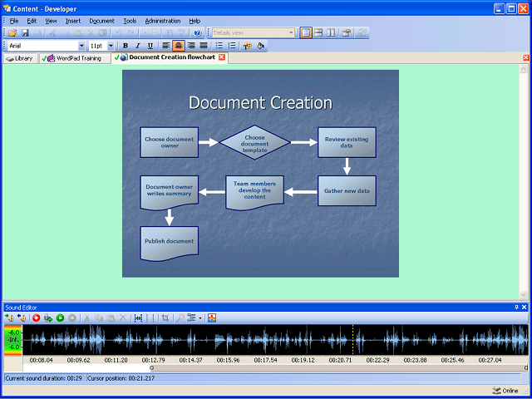Click the scissors cut icon in Sound Editor
The width and height of the screenshot is (532, 399).
[86, 318]
